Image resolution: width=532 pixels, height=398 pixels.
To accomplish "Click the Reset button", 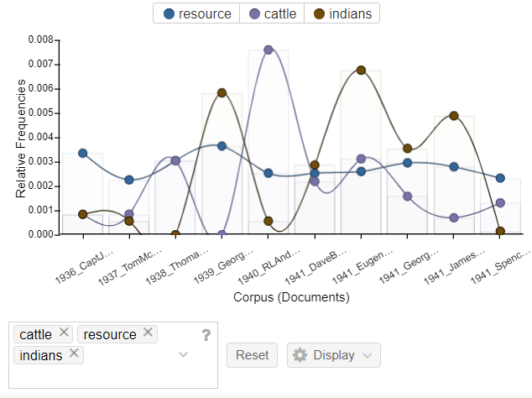I will tap(252, 355).
